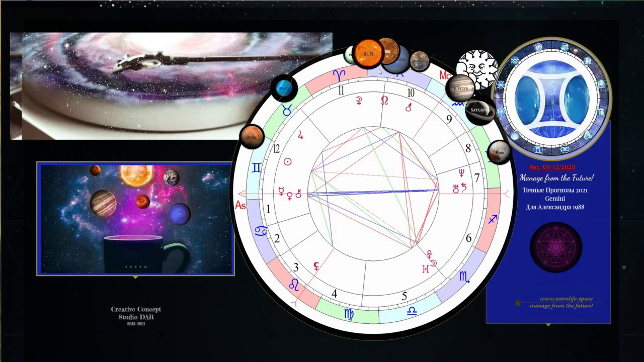The width and height of the screenshot is (644, 362).
Task: Select the Neptune trident glyph in house 7
Action: click(461, 173)
